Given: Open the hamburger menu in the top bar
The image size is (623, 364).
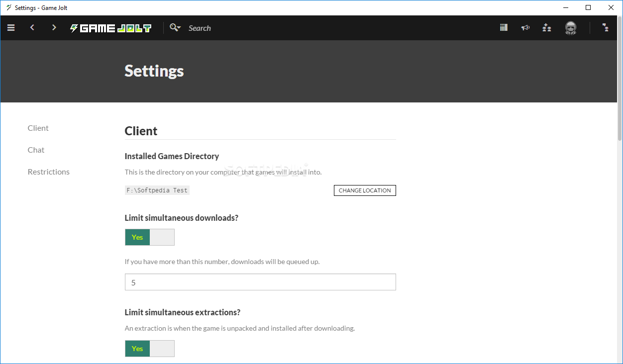Looking at the screenshot, I should [x=11, y=28].
